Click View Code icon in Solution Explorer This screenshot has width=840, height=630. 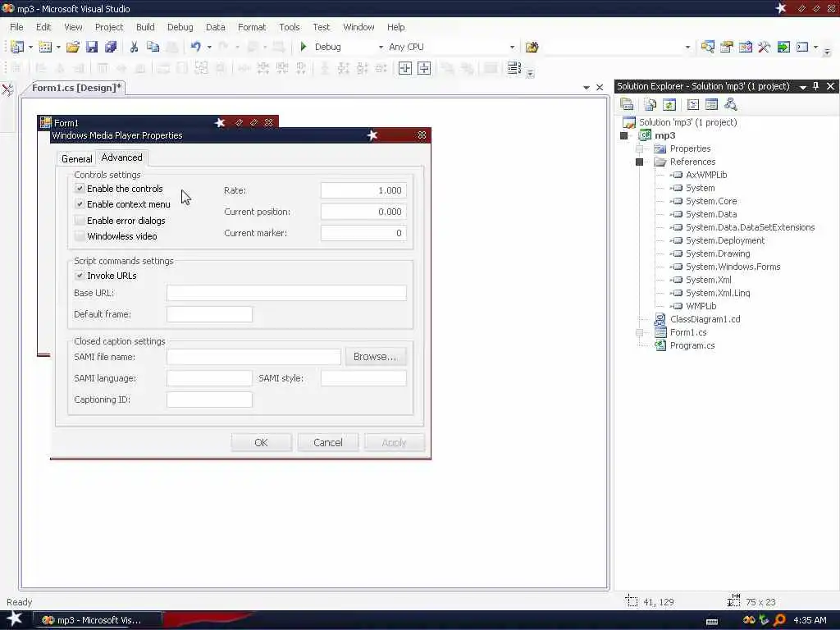point(692,104)
